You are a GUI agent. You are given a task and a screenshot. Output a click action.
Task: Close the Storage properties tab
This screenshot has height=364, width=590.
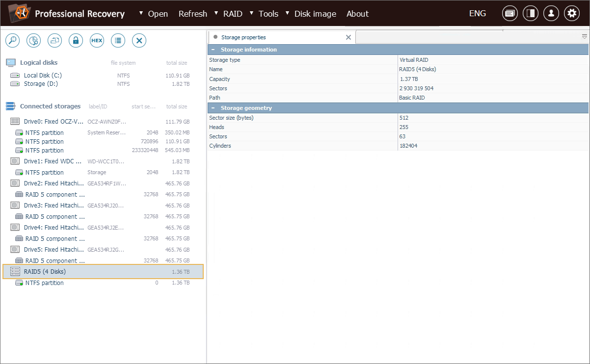pyautogui.click(x=349, y=37)
